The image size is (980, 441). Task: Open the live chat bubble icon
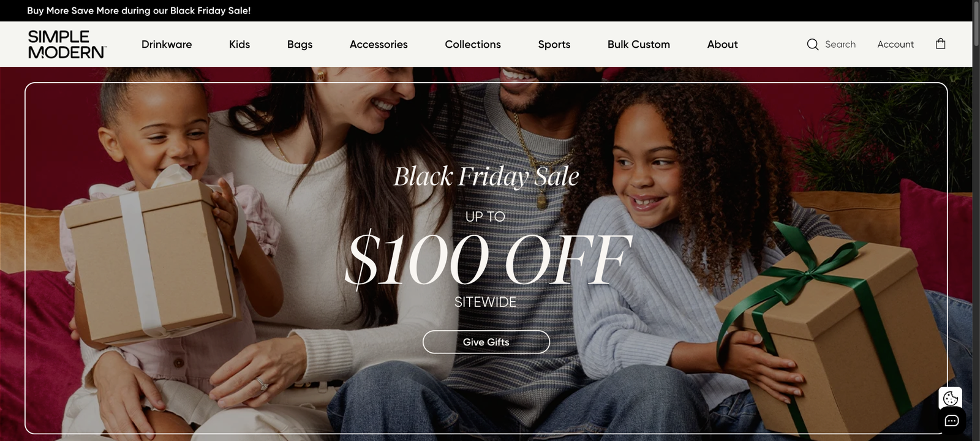952,421
